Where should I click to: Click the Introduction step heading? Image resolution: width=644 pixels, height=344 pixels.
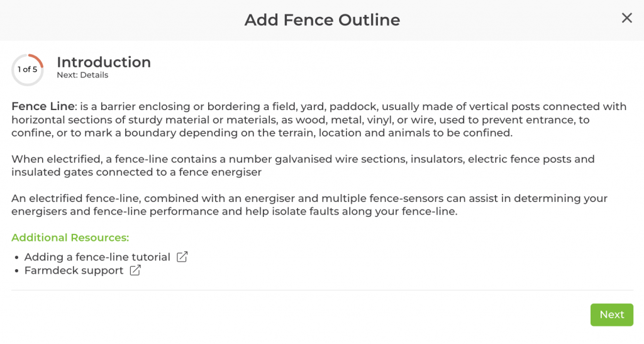(x=104, y=62)
